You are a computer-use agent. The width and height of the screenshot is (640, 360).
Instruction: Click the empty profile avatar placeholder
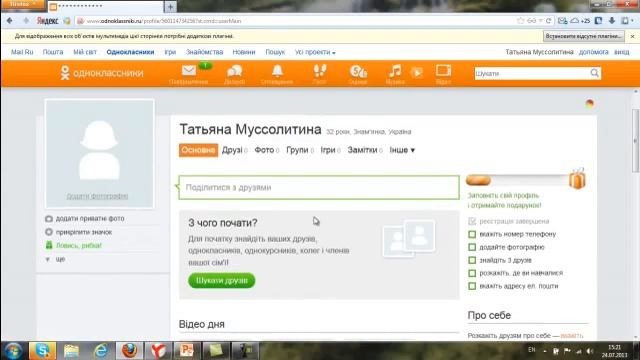point(100,153)
